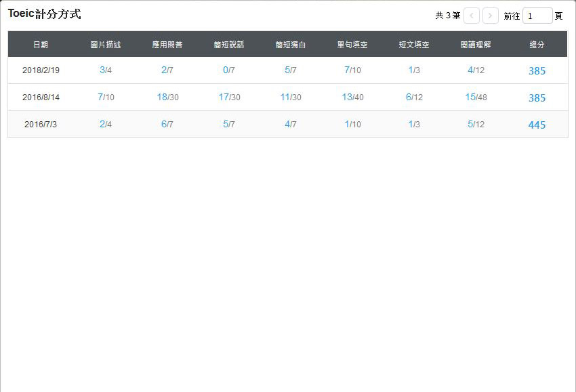Image resolution: width=576 pixels, height=392 pixels.
Task: Click the 5/7 score in 2016/7/3 row
Action: coord(229,125)
